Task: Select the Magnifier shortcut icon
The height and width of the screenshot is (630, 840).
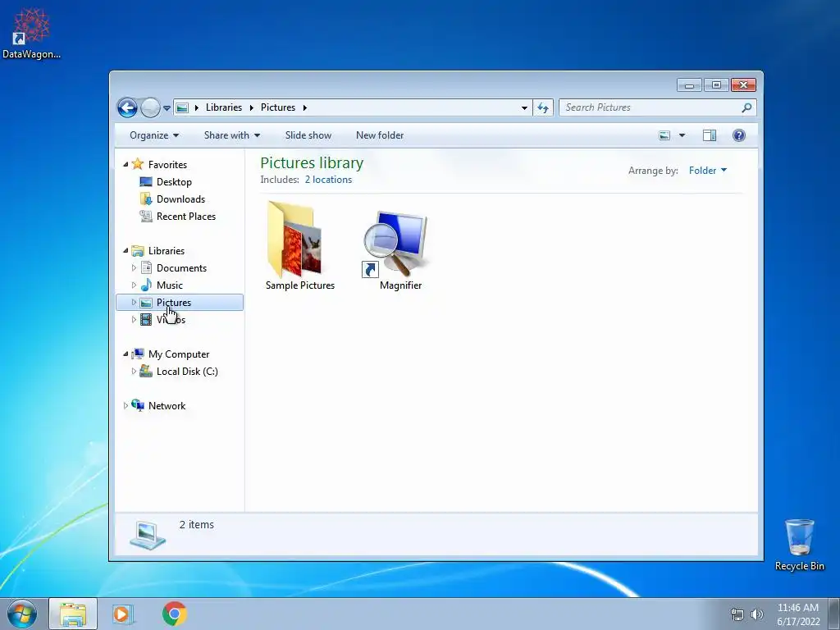Action: pos(396,244)
